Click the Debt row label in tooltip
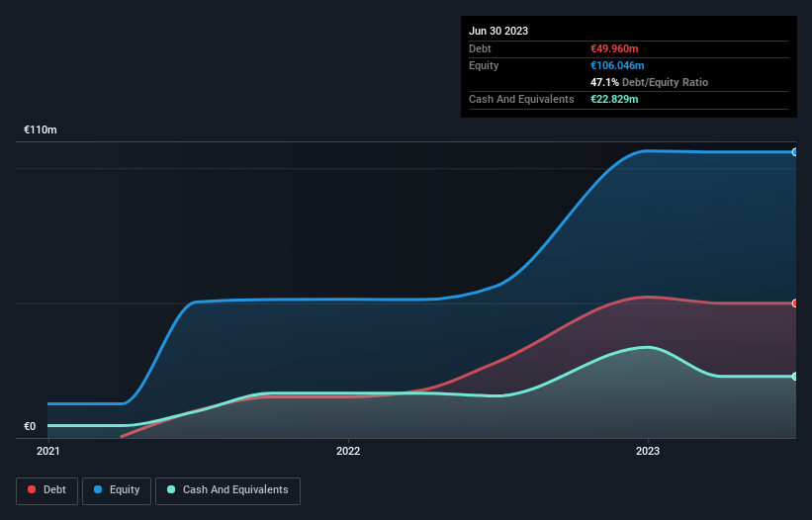The width and height of the screenshot is (812, 520). 480,48
